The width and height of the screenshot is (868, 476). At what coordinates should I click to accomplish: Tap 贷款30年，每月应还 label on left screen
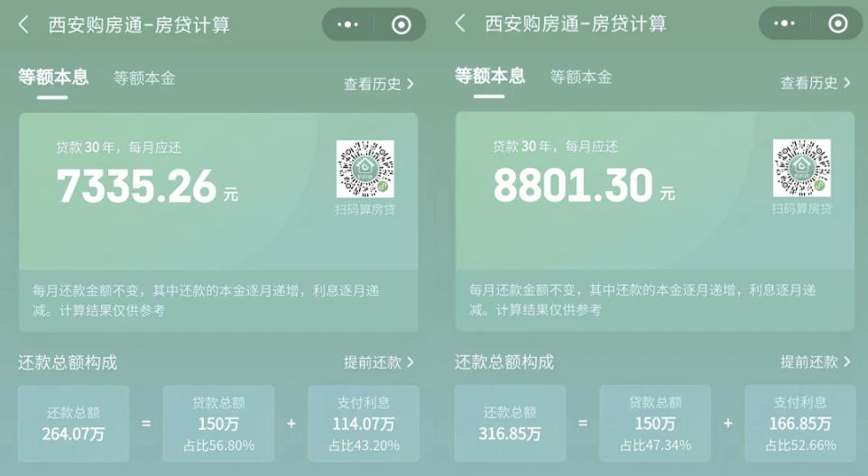point(118,148)
